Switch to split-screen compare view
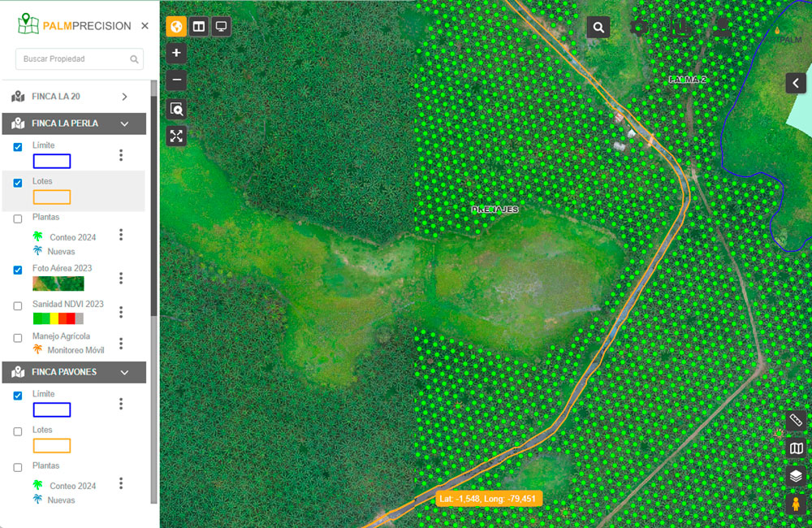Screen dimensions: 812x528 click(x=198, y=27)
